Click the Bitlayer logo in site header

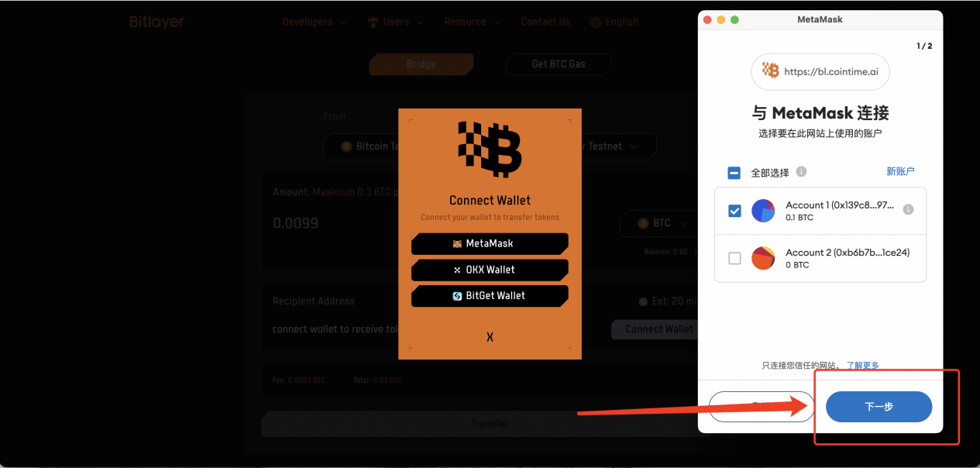click(x=157, y=22)
